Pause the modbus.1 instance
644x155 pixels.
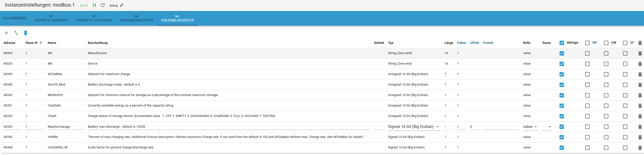[94, 5]
